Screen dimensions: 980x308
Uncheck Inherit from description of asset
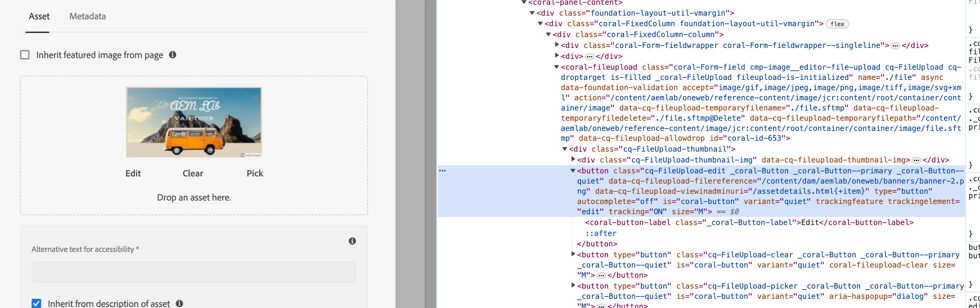(x=36, y=304)
